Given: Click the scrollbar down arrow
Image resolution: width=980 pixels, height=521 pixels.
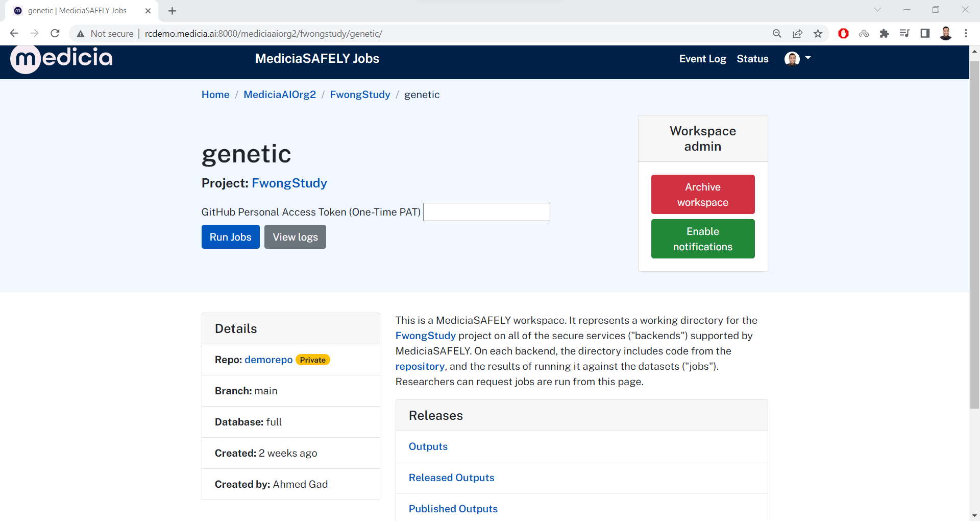Looking at the screenshot, I should [974, 516].
